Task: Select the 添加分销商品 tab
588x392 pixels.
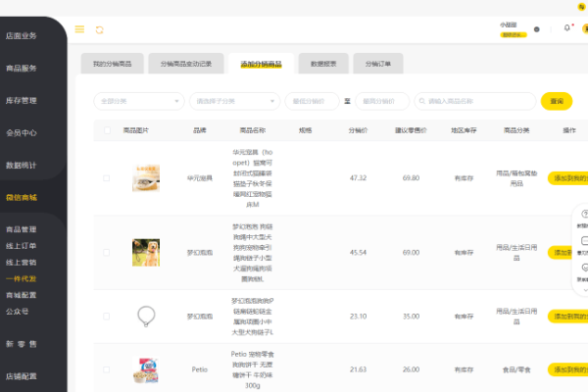Action: [x=261, y=64]
